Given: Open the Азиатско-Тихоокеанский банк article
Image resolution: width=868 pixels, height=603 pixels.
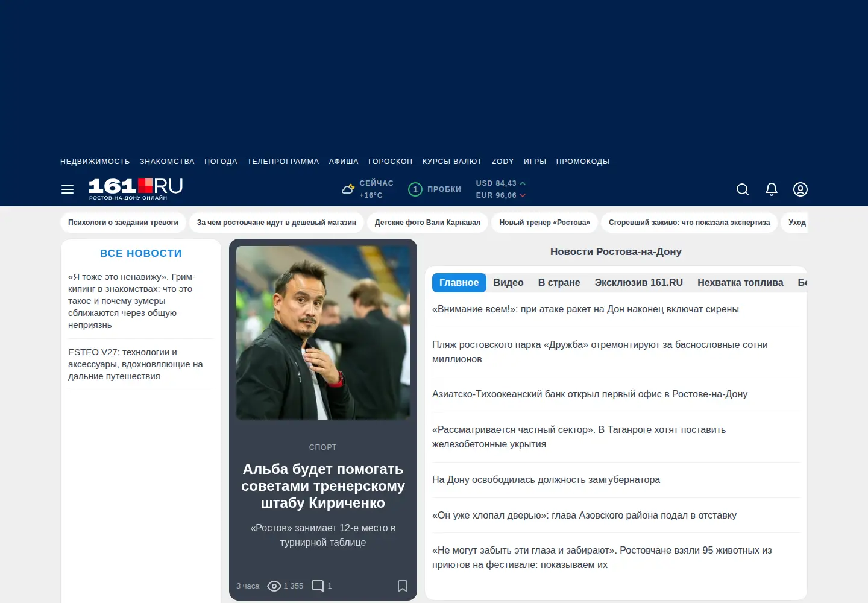Looking at the screenshot, I should (x=590, y=394).
